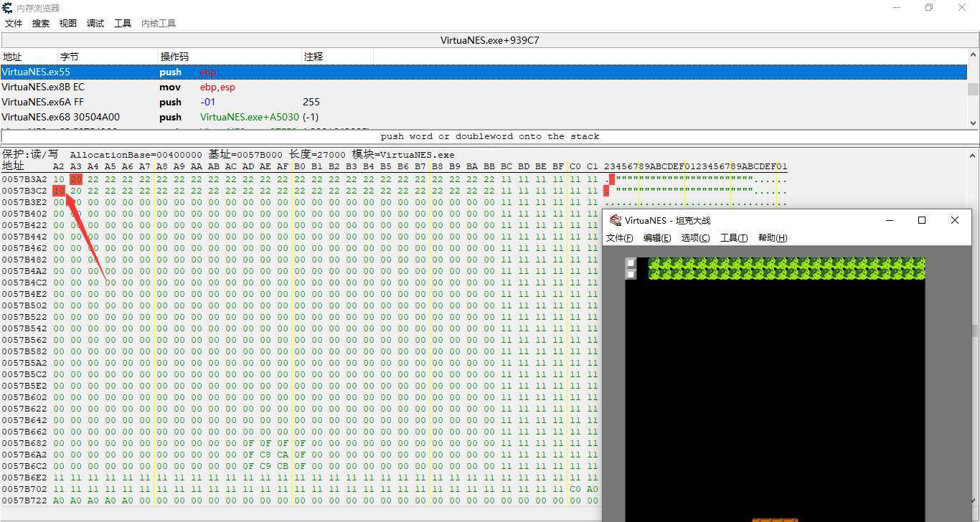Click the instruction description help text bar
The height and width of the screenshot is (522, 980).
point(489,136)
